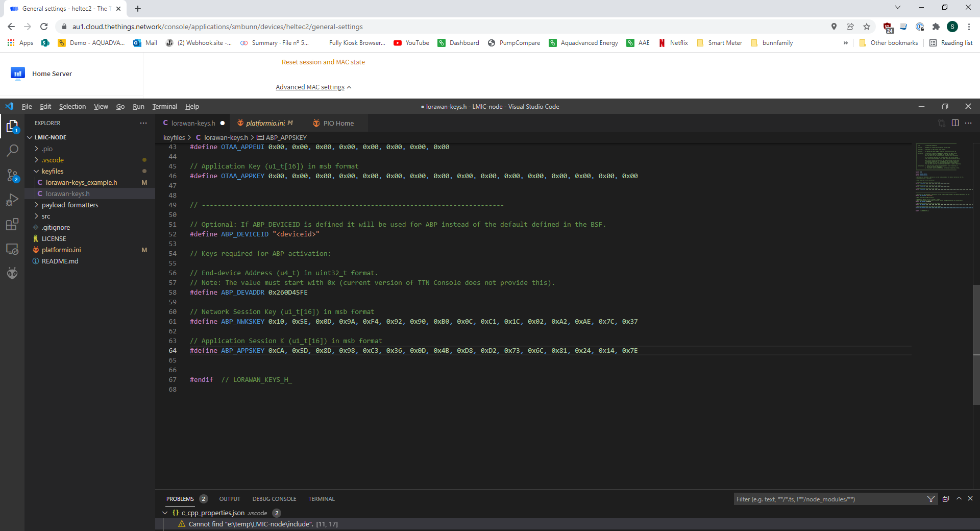Viewport: 980px width, 531px height.
Task: Switch to Terminal panel tab
Action: point(322,499)
